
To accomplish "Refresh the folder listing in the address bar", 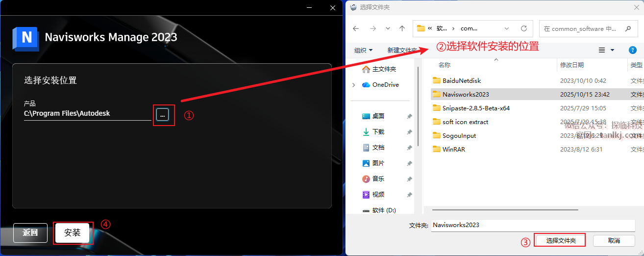I will pyautogui.click(x=523, y=28).
